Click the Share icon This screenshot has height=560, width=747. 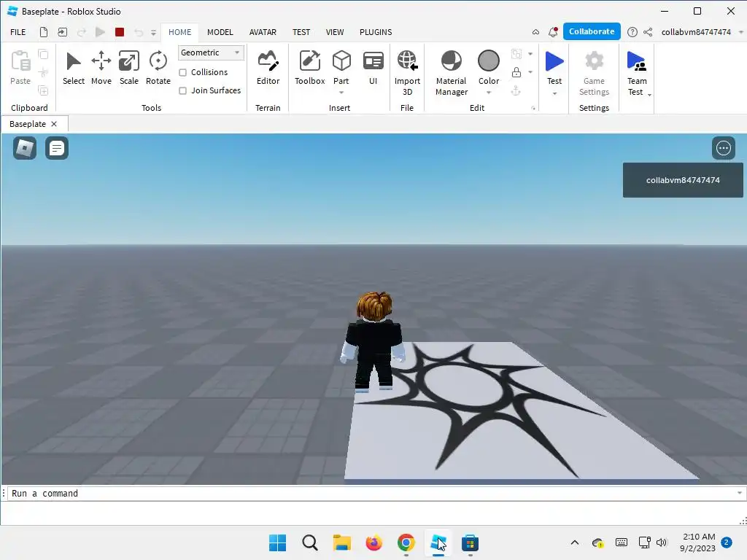tap(648, 32)
